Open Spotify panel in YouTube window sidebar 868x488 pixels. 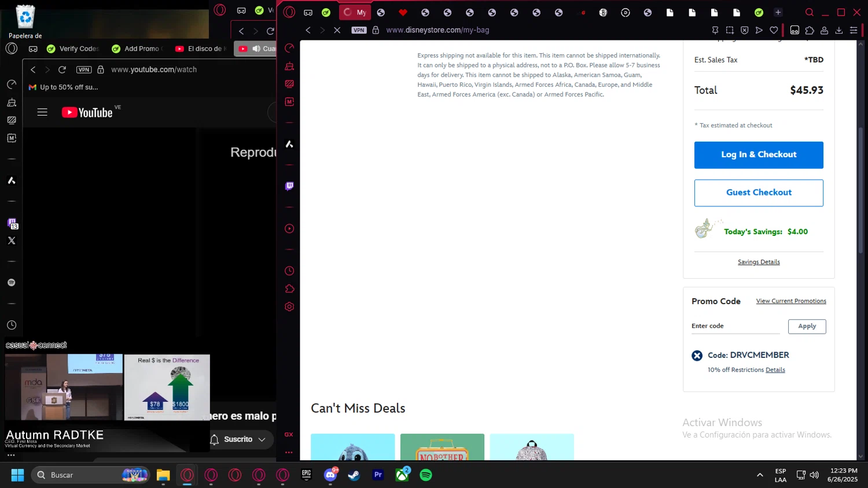[12, 283]
